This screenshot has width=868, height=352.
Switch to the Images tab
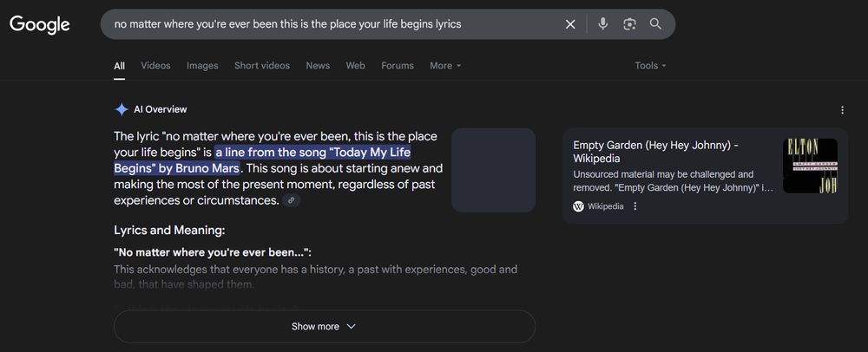202,65
